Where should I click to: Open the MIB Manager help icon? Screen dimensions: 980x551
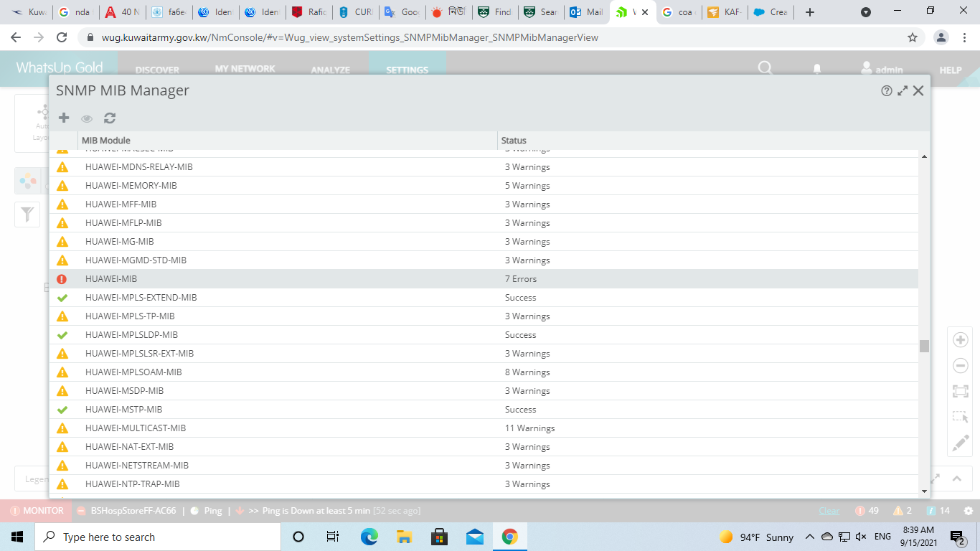pos(887,91)
